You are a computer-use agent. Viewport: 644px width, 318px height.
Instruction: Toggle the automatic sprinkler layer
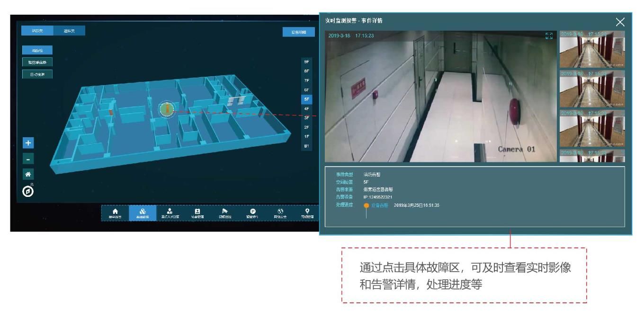(38, 74)
